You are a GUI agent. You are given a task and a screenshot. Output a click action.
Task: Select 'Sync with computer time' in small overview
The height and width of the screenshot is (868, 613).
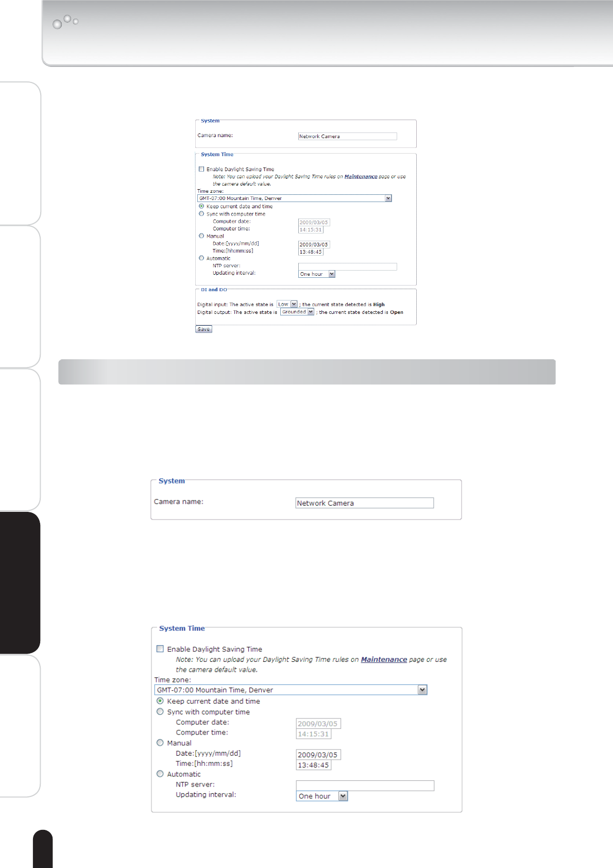click(x=201, y=213)
